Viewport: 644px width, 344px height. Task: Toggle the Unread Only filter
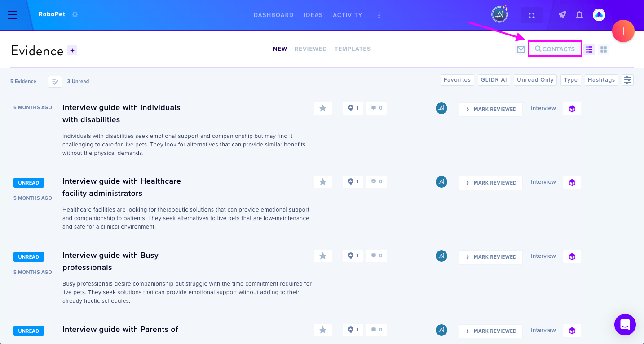535,80
